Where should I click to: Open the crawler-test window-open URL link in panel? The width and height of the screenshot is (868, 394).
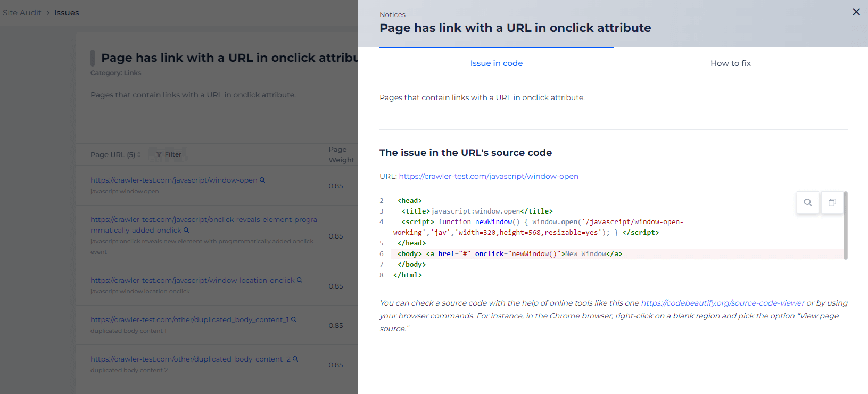click(x=489, y=176)
